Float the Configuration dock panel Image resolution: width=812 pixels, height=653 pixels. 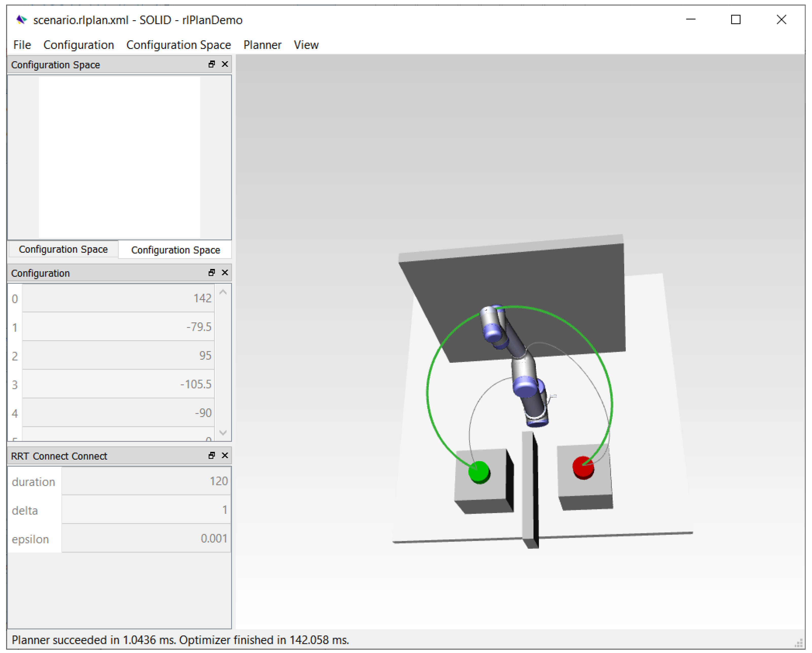click(x=212, y=273)
